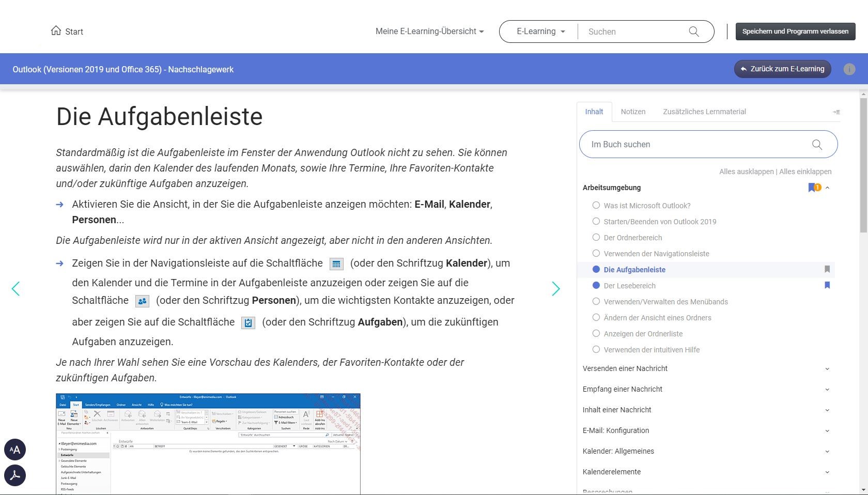Screen dimensions: 868x495
Task: Click the Start home icon
Action: tap(56, 31)
